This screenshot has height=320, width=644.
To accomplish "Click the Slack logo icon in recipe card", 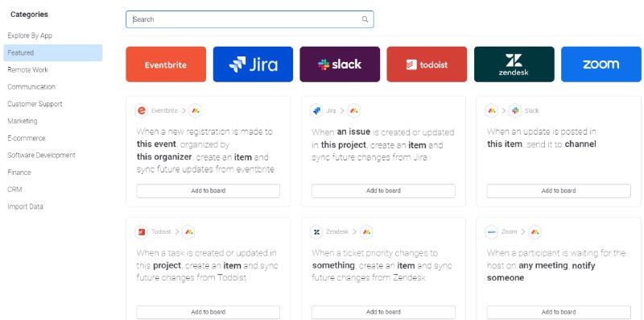I will click(x=514, y=110).
